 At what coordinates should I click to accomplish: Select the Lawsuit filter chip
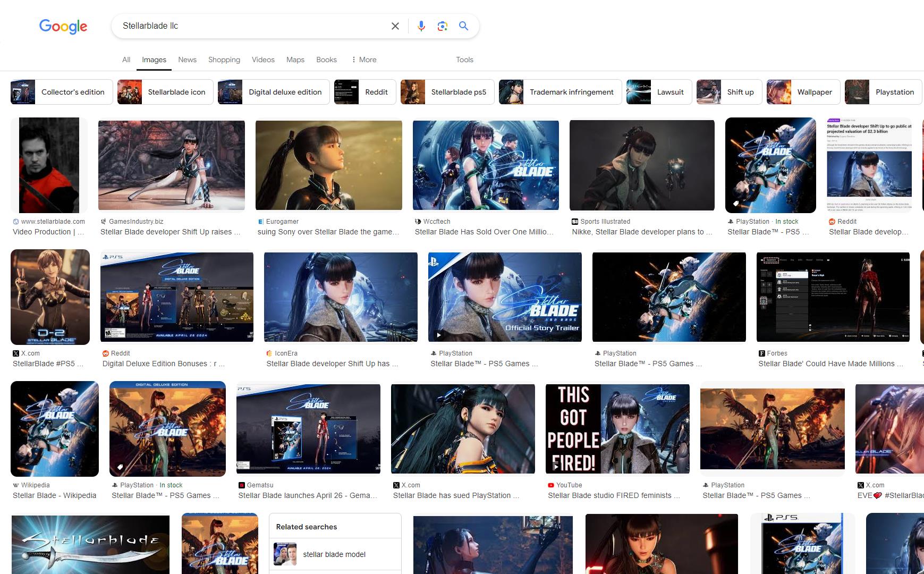point(659,92)
